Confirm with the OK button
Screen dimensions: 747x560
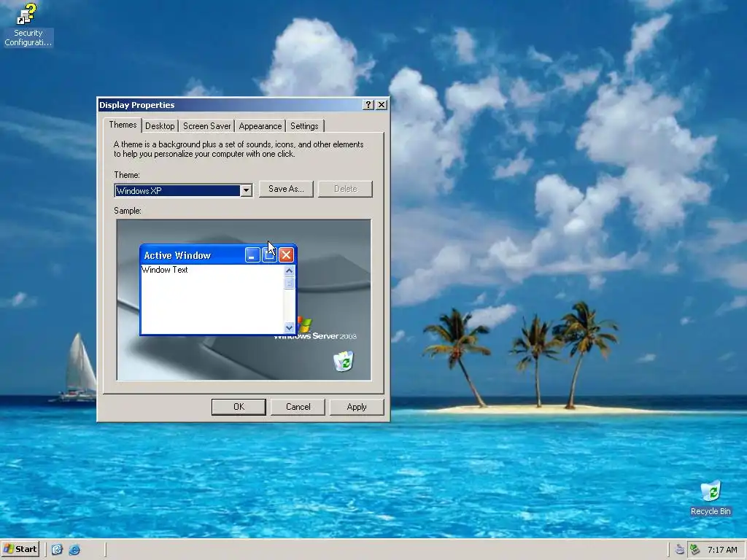(x=239, y=407)
